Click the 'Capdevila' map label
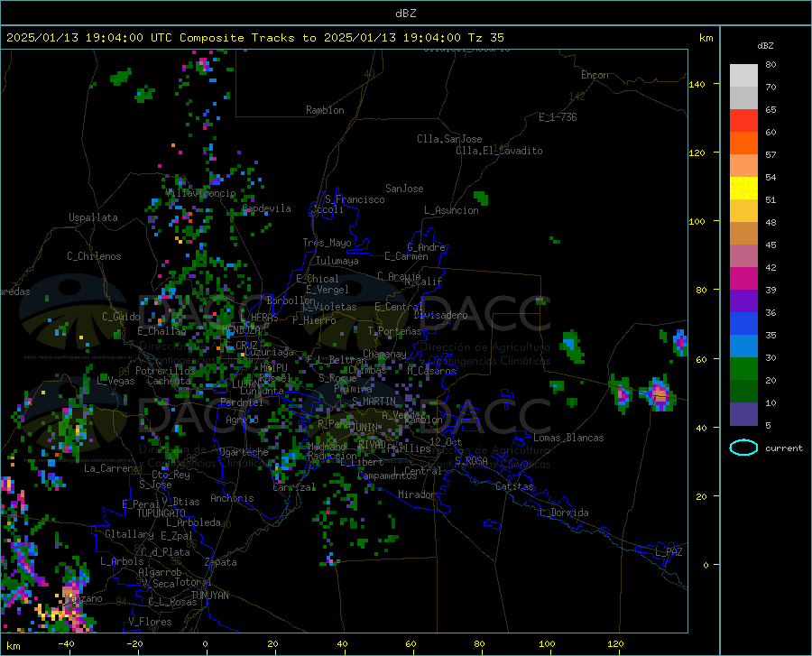 [266, 208]
